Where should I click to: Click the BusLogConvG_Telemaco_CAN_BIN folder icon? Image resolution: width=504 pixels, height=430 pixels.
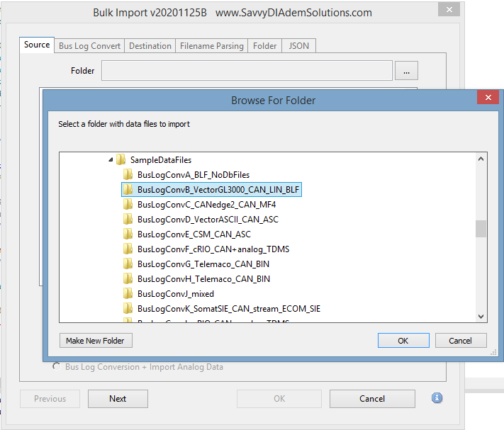(x=128, y=264)
